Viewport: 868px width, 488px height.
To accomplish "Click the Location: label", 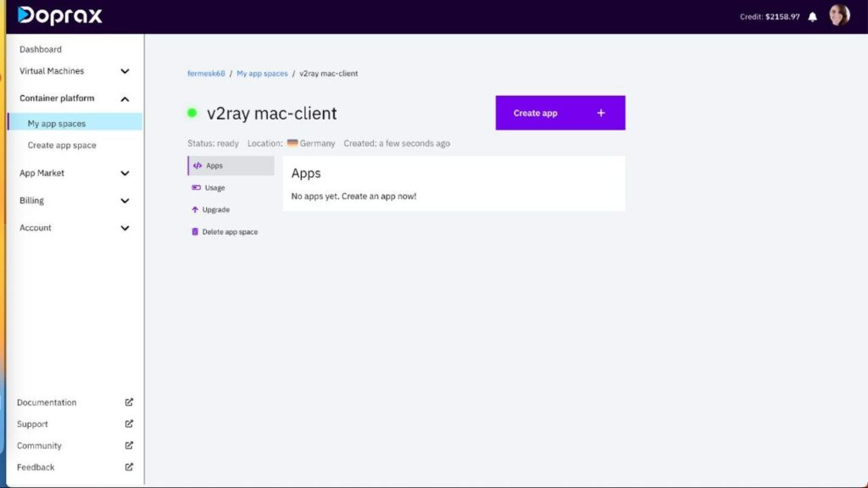I will 265,143.
